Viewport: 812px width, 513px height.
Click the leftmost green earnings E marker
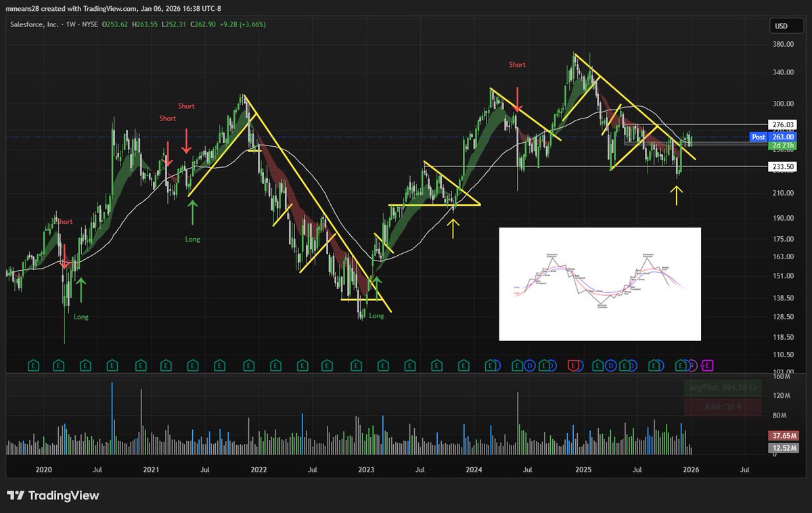click(x=32, y=365)
